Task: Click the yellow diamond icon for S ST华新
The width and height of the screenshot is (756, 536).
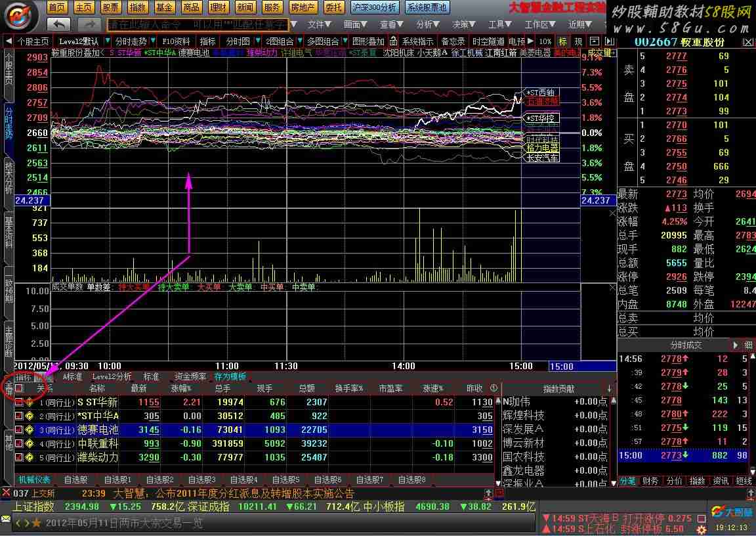Action: coord(30,402)
